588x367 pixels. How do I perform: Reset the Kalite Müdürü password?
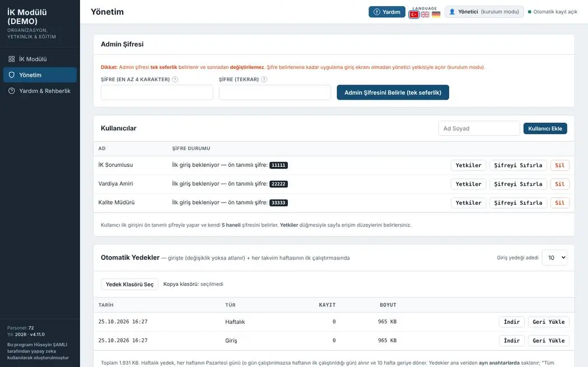click(518, 203)
